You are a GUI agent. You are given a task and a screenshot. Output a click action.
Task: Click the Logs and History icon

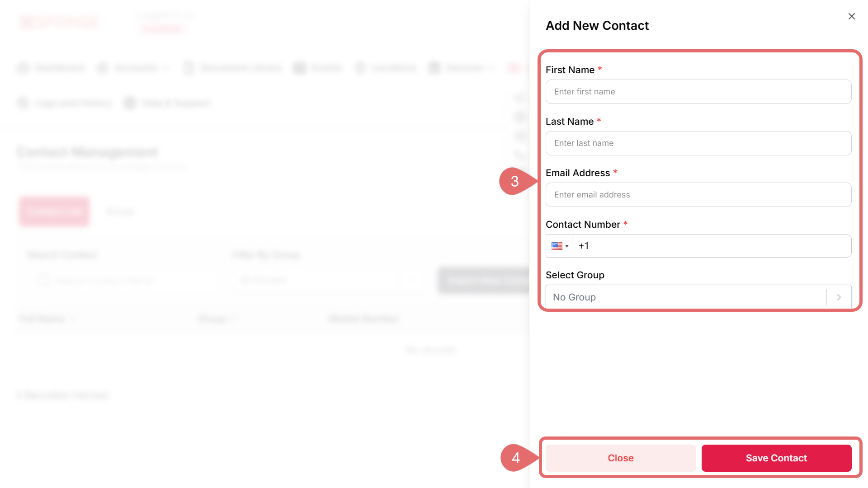point(23,103)
